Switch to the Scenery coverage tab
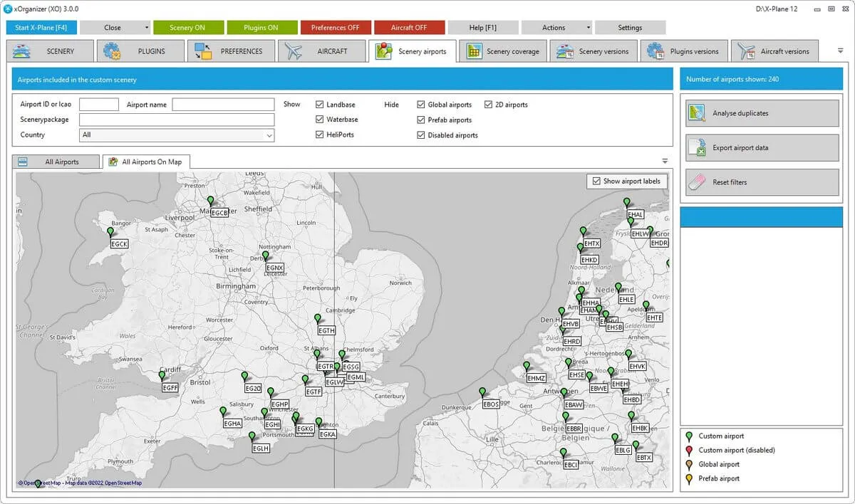The image size is (855, 504). [x=503, y=51]
